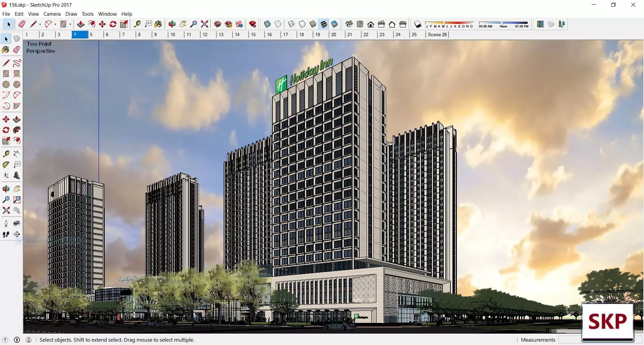Select the Eraser tool in top toolbar
Viewport: 644px width, 345px height.
click(x=22, y=24)
